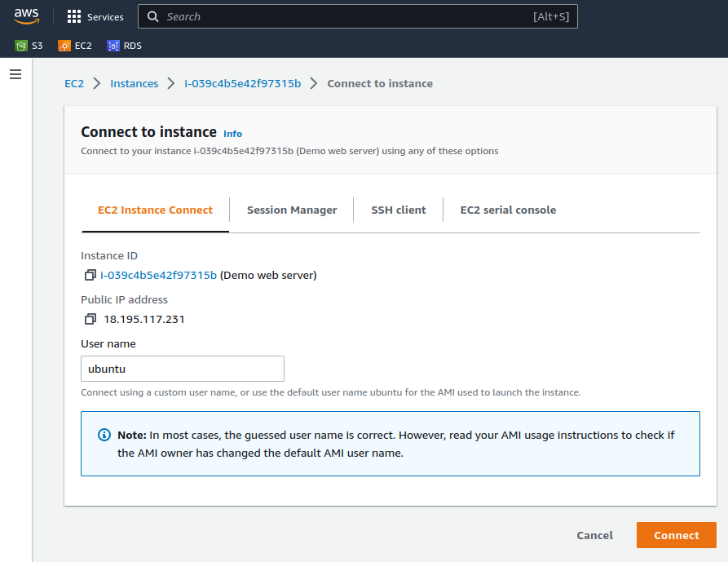This screenshot has height=562, width=728.
Task: Open instance i-039c4b5e42f97315b link in details
Action: pos(158,275)
